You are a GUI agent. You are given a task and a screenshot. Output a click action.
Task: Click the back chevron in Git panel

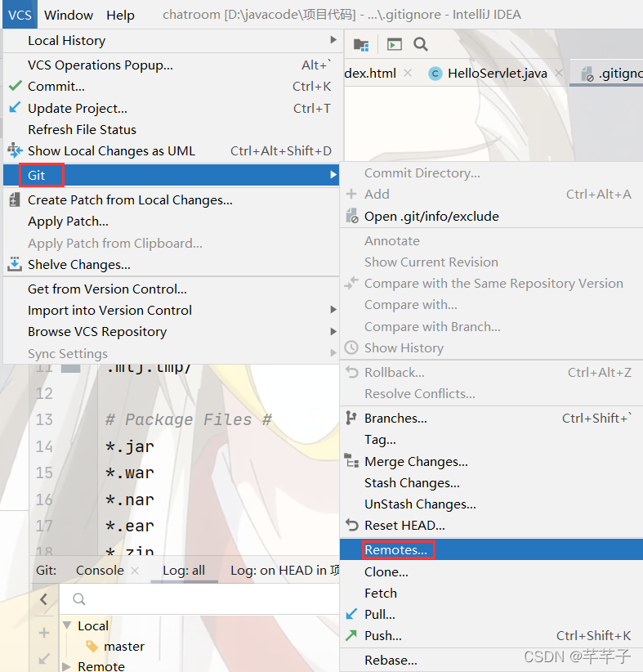43,598
